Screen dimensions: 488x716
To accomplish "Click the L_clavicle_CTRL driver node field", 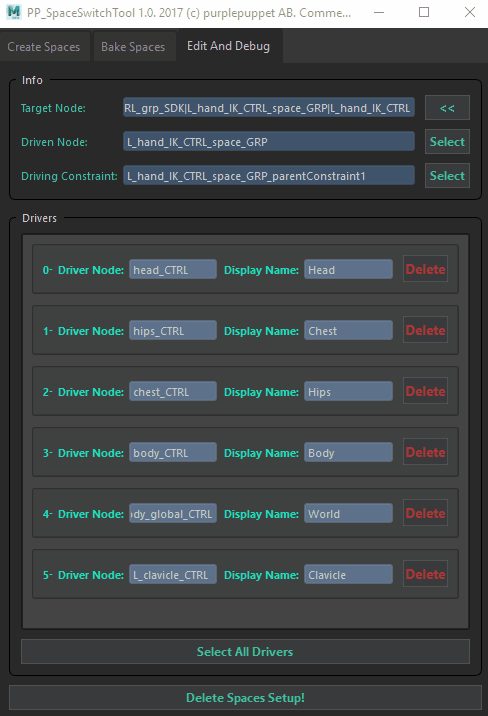I will point(173,575).
